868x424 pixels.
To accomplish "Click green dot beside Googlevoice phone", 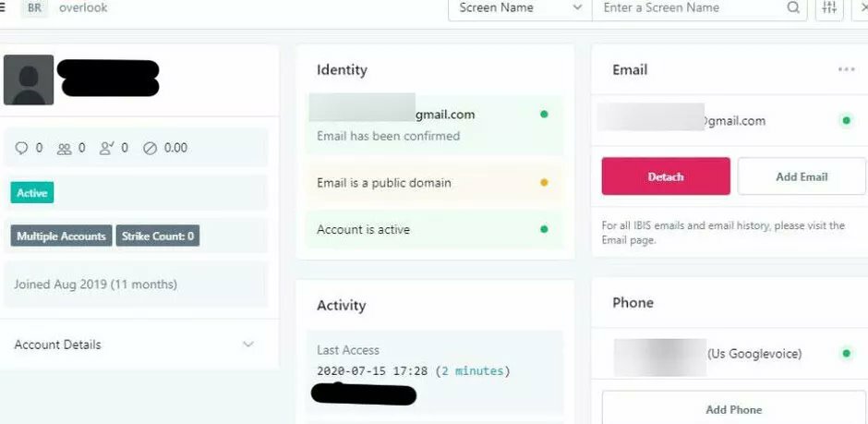I will (846, 353).
